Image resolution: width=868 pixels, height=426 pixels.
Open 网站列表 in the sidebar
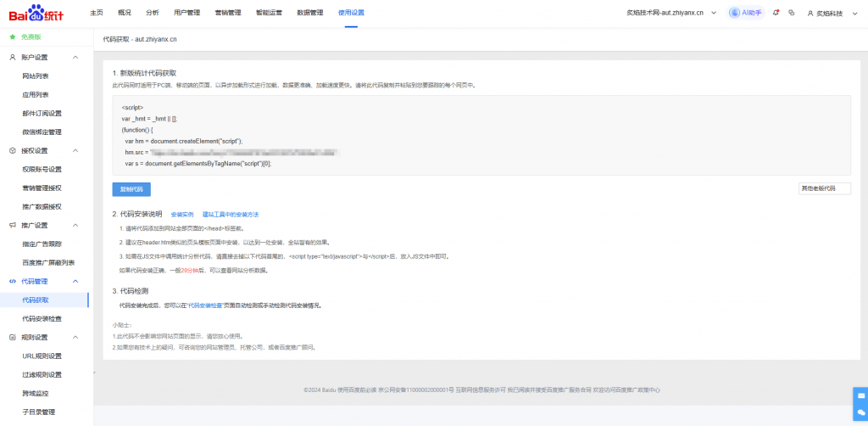pyautogui.click(x=36, y=76)
